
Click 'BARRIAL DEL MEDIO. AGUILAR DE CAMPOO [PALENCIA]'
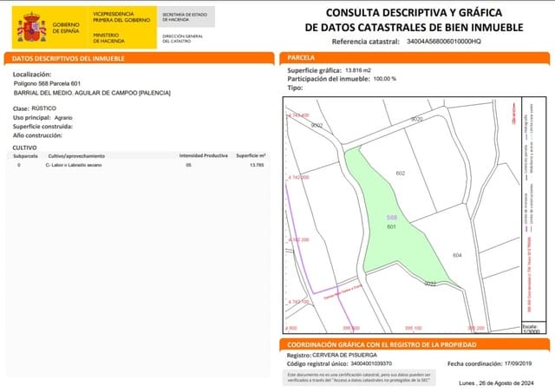[92, 93]
